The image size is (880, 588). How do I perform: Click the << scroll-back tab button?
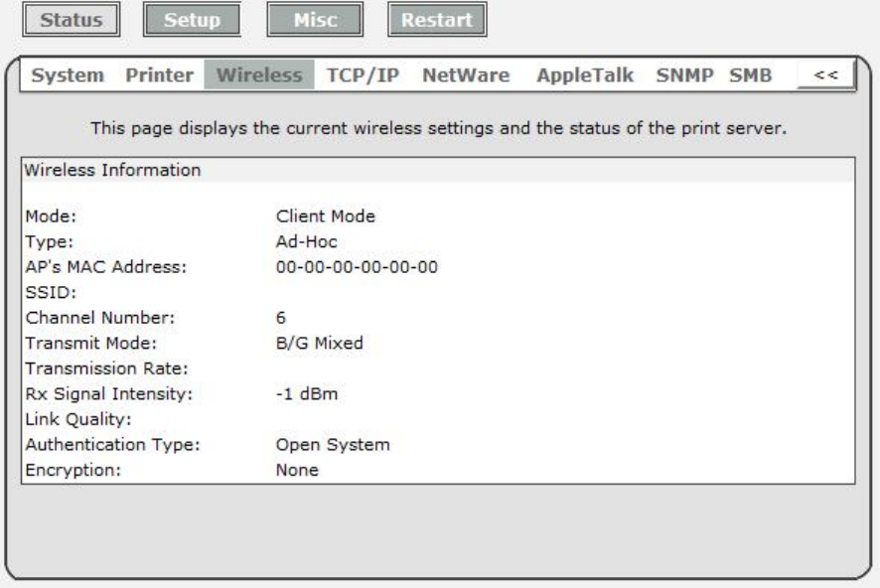(x=825, y=74)
